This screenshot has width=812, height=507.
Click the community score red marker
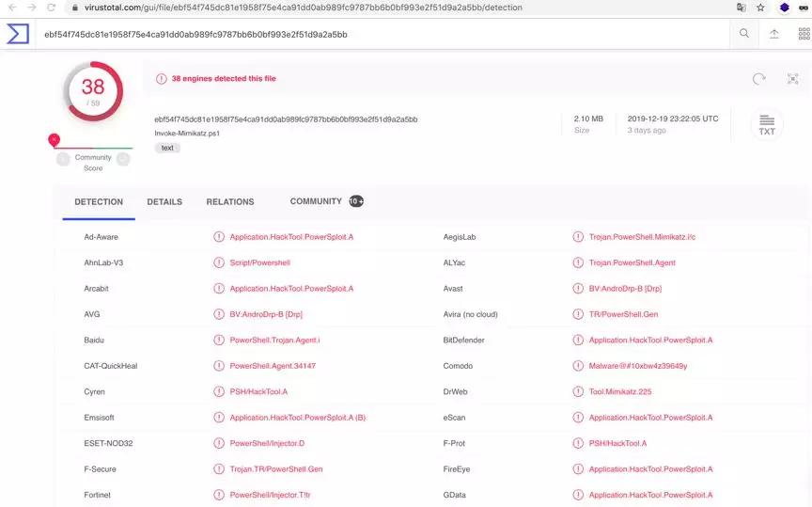point(55,139)
